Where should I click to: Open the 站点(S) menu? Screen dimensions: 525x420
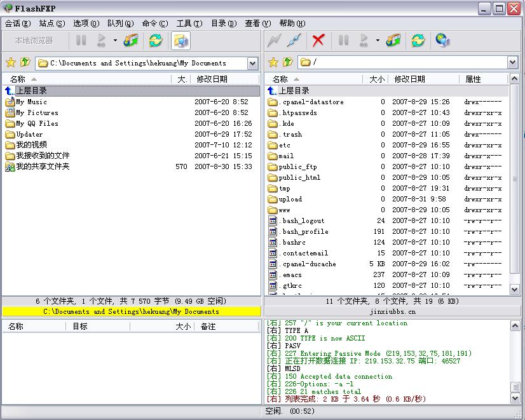(52, 24)
